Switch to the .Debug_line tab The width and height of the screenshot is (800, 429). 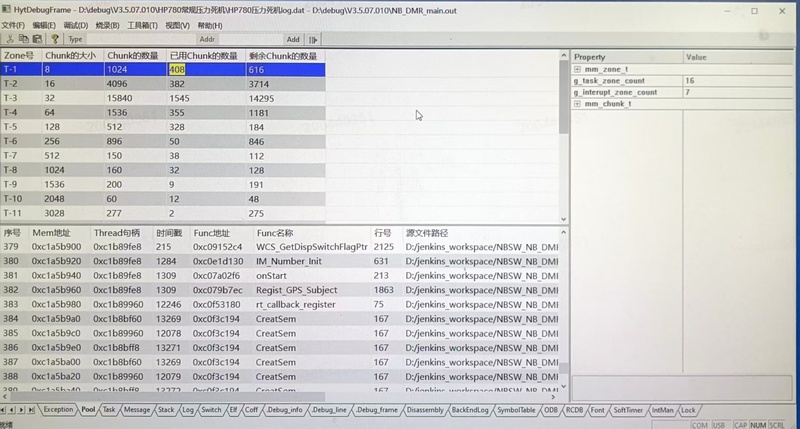329,410
